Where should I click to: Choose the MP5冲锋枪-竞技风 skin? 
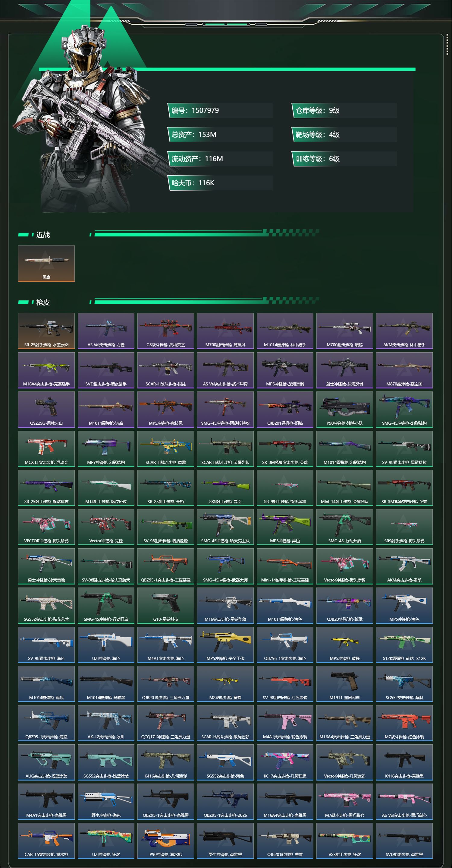pyautogui.click(x=166, y=410)
